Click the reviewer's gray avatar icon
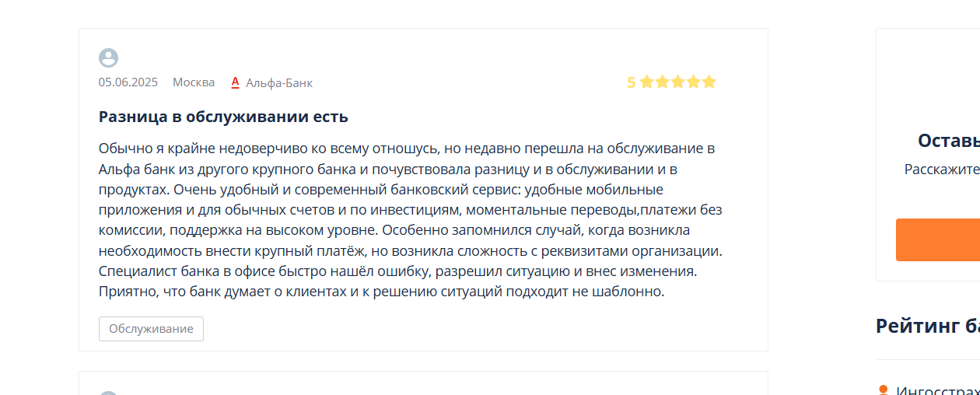 108,58
